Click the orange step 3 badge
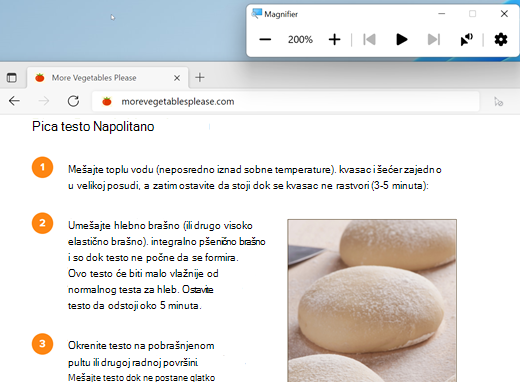This screenshot has width=520, height=382. point(42,344)
